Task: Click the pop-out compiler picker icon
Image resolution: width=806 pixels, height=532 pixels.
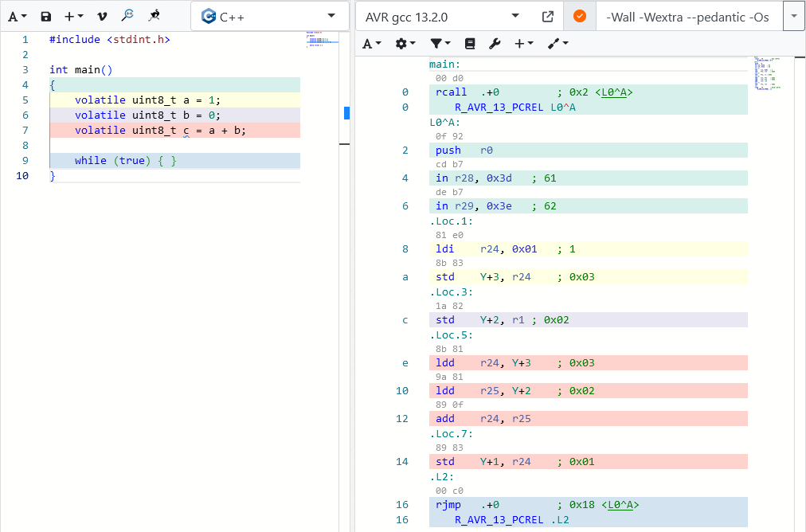Action: [x=548, y=17]
